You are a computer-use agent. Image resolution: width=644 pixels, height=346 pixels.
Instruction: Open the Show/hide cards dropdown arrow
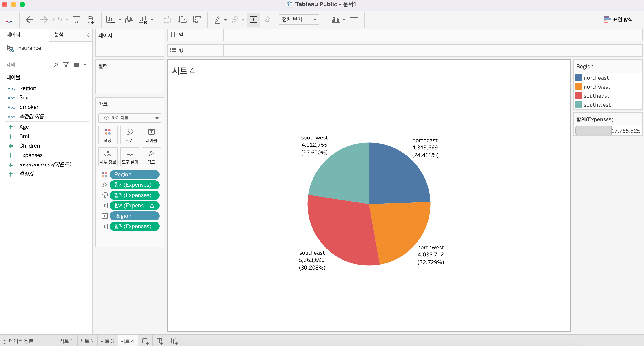pos(344,20)
